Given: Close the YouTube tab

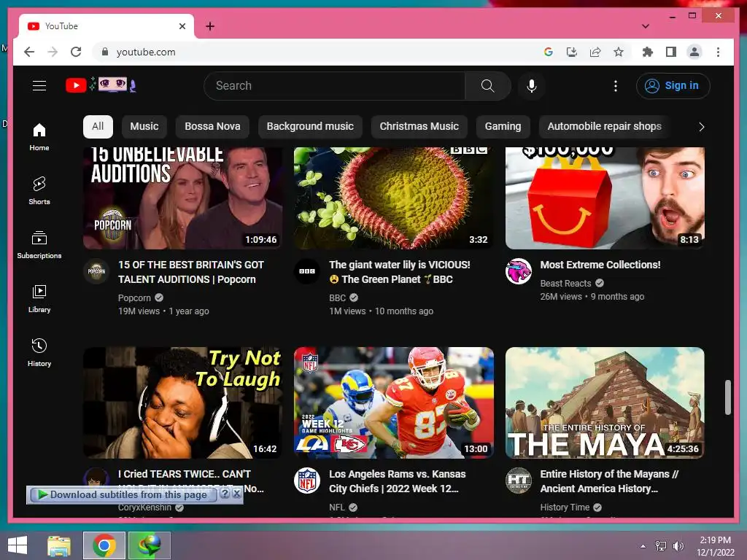Looking at the screenshot, I should click(x=182, y=26).
